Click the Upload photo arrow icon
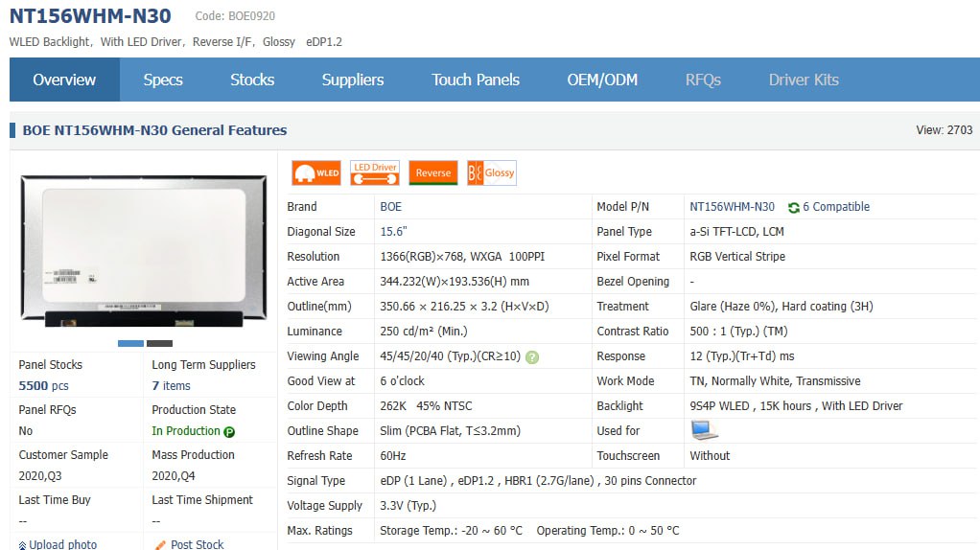The height and width of the screenshot is (550, 980). (22, 545)
